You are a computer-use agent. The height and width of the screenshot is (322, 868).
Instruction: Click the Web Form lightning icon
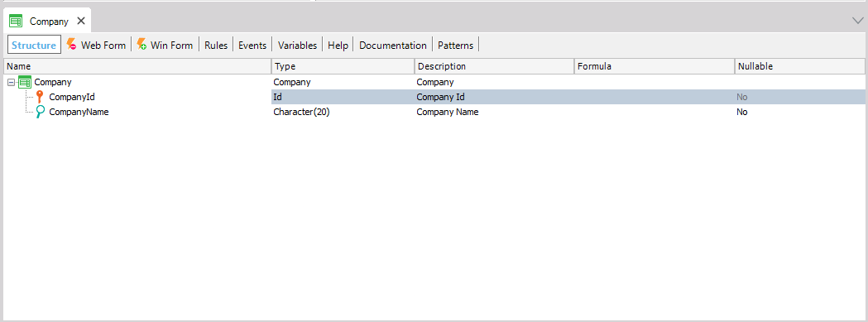pyautogui.click(x=71, y=45)
